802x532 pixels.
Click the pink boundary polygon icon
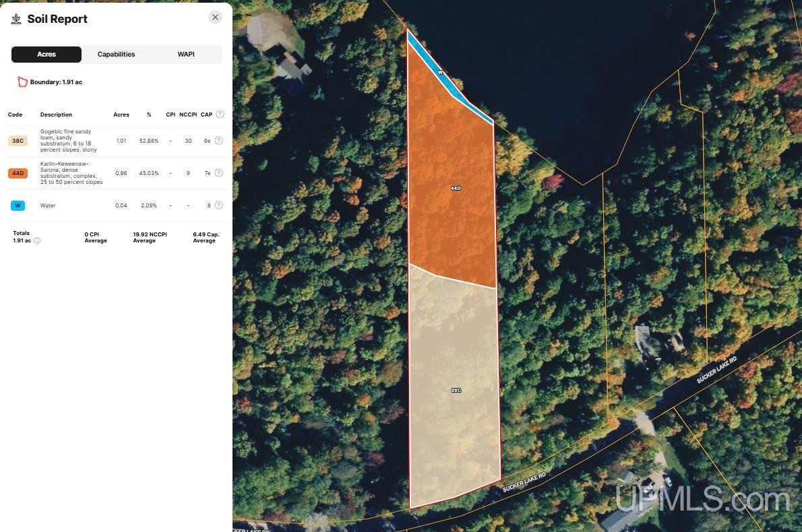tap(22, 81)
